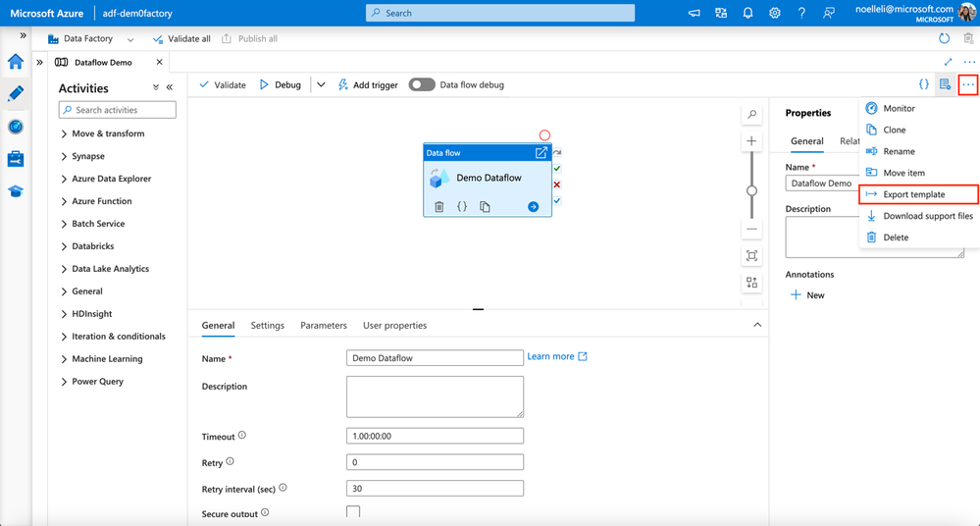Image resolution: width=980 pixels, height=526 pixels.
Task: Click the canvas zoom slider handle
Action: (x=751, y=190)
